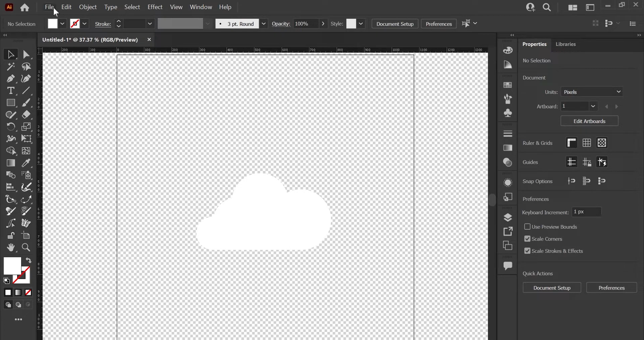Open stroke weight dropdown arrow
This screenshot has width=644, height=340.
tap(149, 24)
